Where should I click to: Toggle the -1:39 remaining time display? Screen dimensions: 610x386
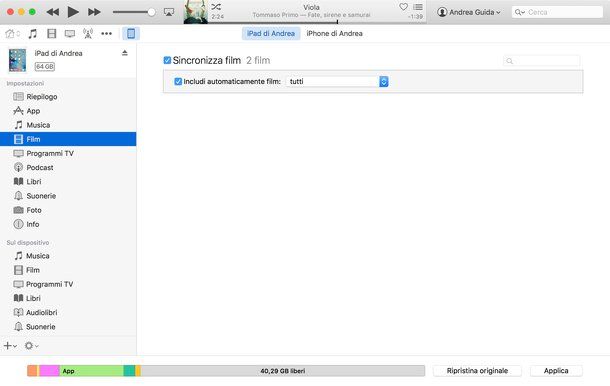tap(415, 17)
